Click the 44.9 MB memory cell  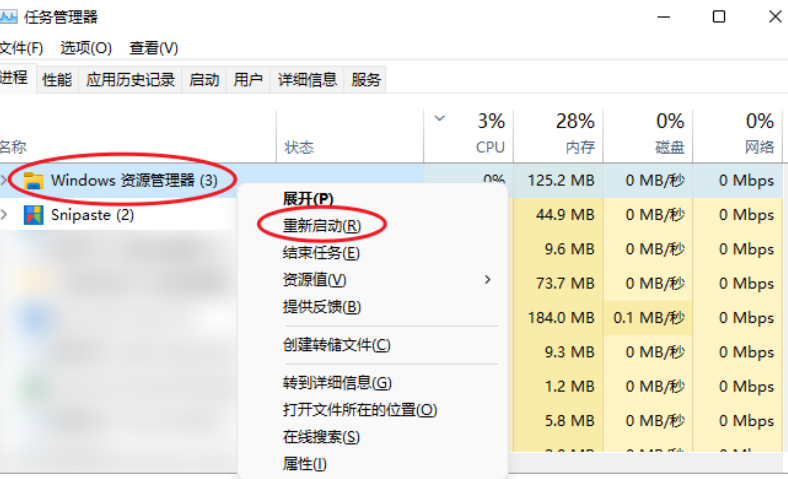(558, 215)
